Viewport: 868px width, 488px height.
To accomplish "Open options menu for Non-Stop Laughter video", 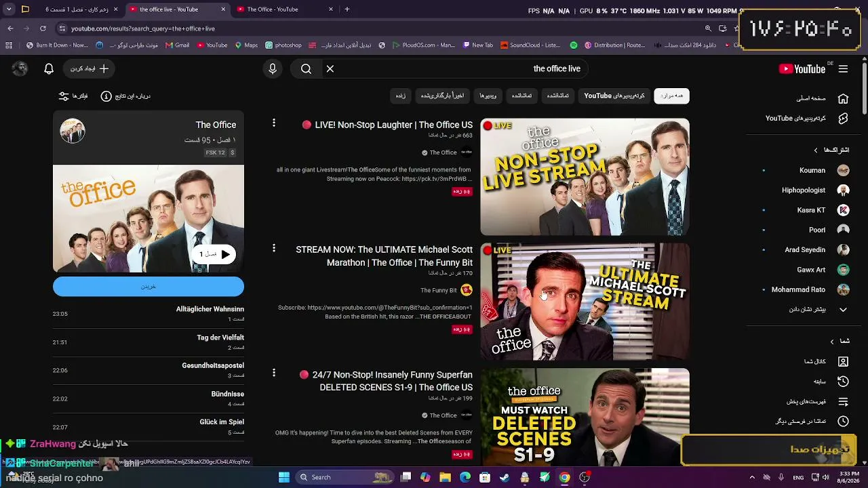I will click(274, 123).
